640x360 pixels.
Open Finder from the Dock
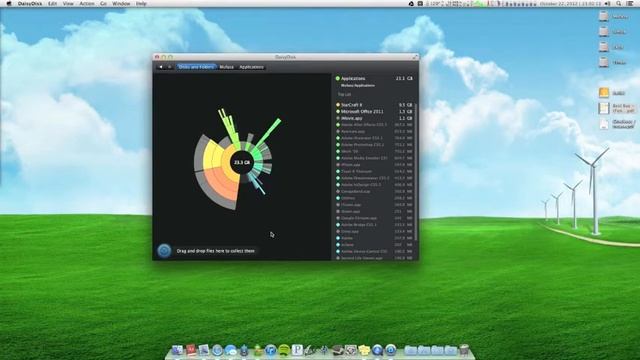click(x=178, y=350)
